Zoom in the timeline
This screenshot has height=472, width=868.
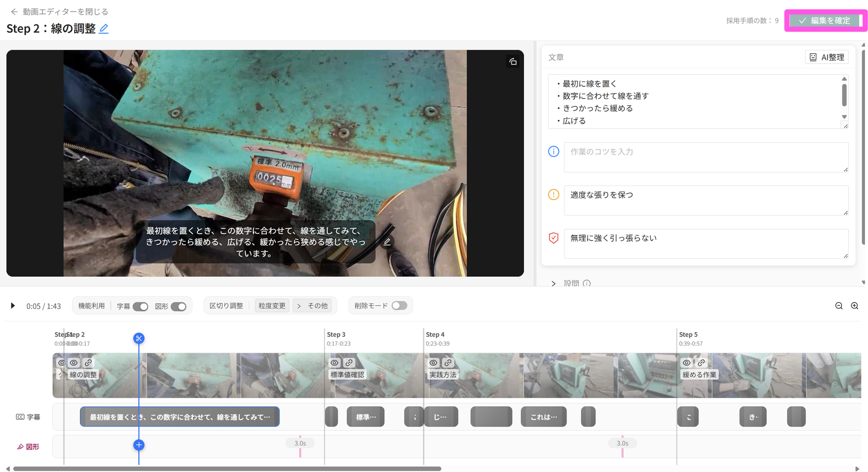click(x=855, y=306)
